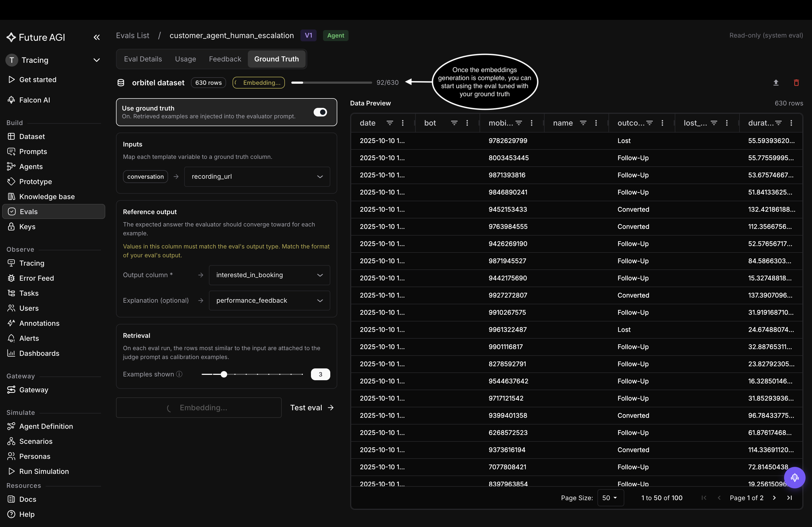
Task: Open the interested_in_booking output column dropdown
Action: (x=269, y=275)
